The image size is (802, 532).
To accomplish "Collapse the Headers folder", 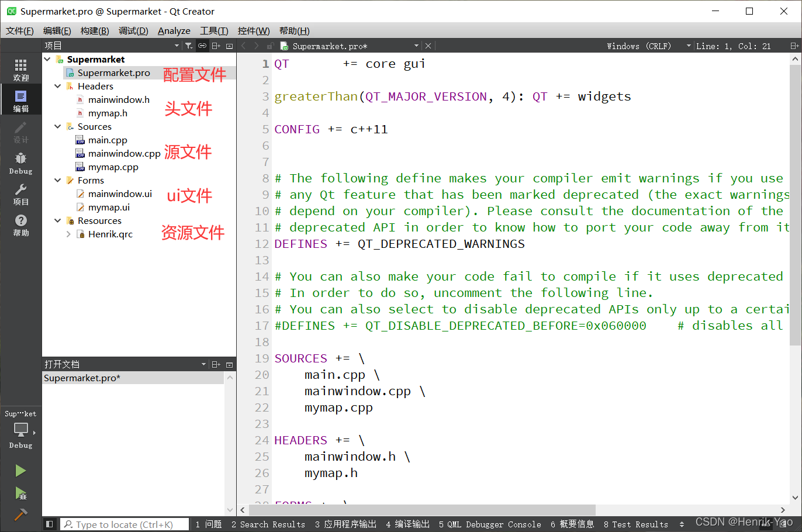I will click(x=58, y=86).
